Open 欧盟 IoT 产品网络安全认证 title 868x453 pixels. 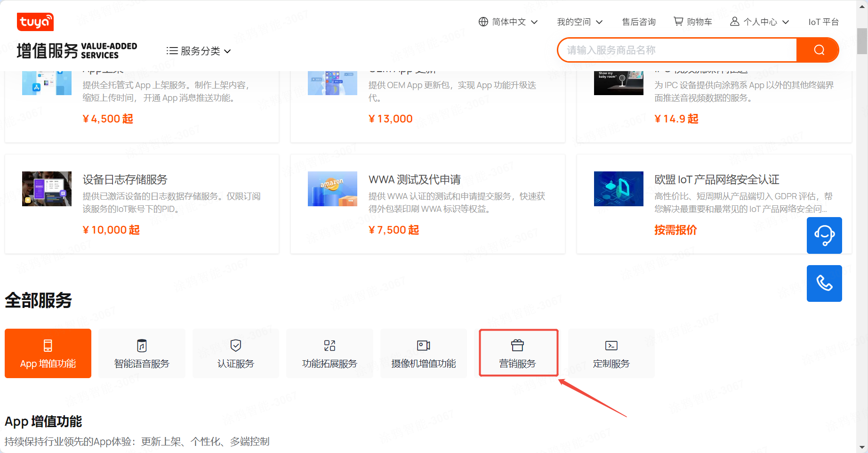coord(716,179)
